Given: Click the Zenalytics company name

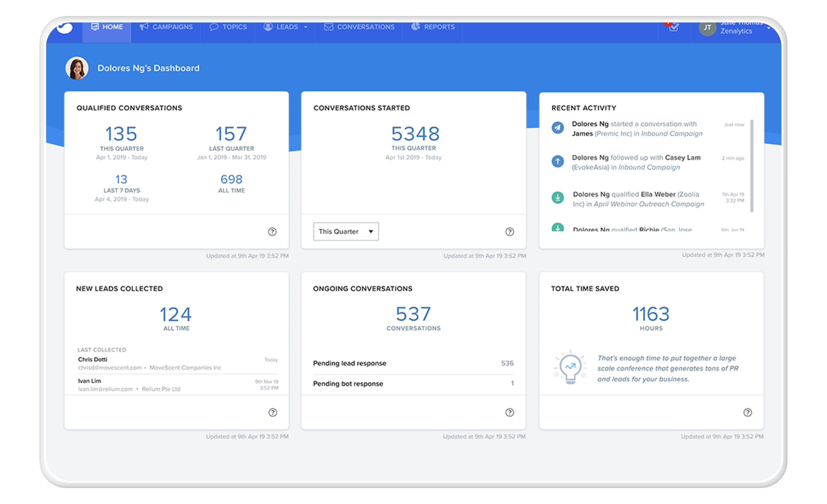Looking at the screenshot, I should coord(736,31).
